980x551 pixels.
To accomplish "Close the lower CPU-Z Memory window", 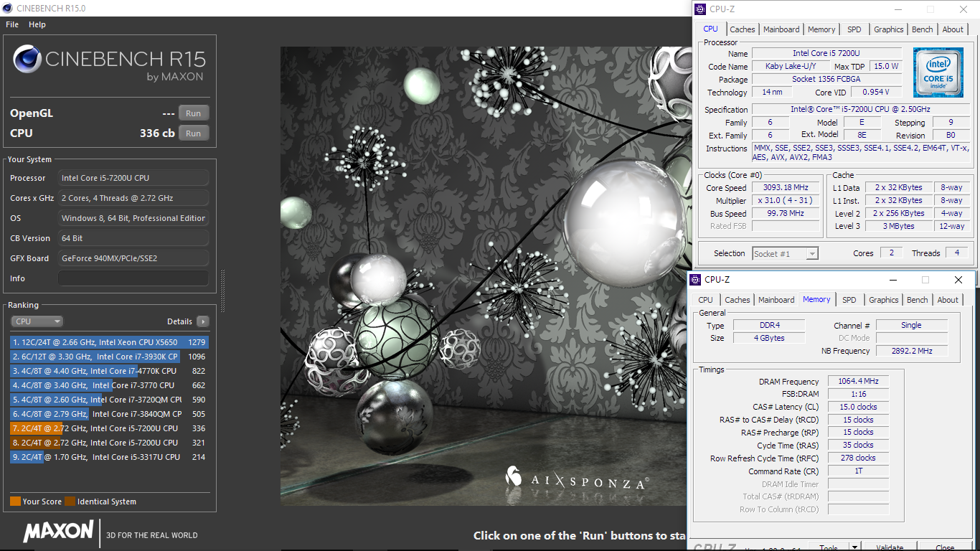I will coord(958,280).
